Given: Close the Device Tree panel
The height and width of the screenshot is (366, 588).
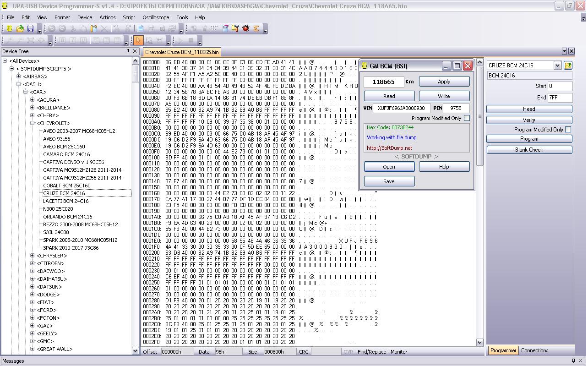Looking at the screenshot, I should [135, 51].
